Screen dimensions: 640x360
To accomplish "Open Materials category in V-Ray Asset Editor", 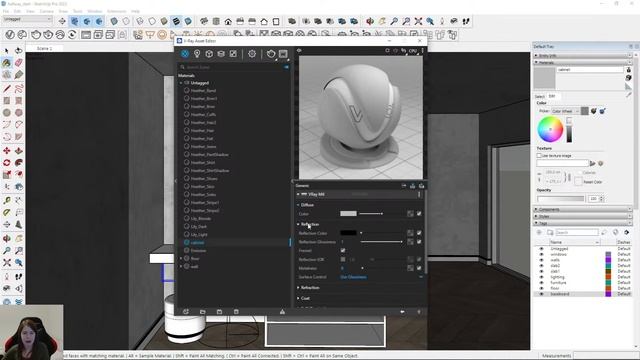I will (185, 54).
